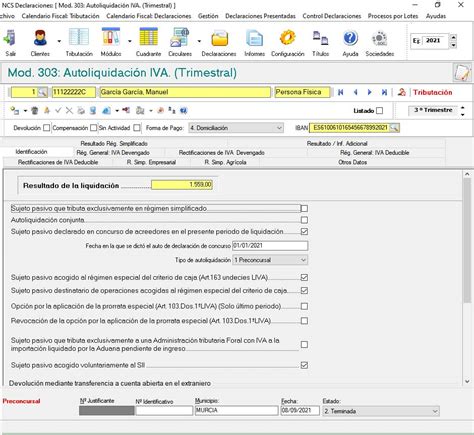Open the Ayuda question mark icon

point(350,38)
